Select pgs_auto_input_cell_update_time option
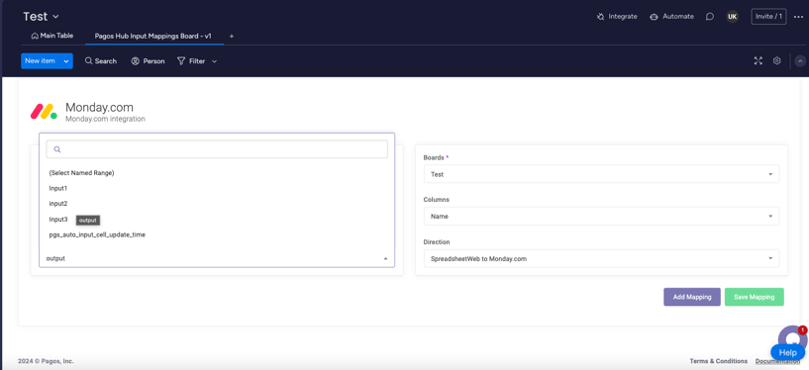Viewport: 809px width, 370px height. point(97,235)
